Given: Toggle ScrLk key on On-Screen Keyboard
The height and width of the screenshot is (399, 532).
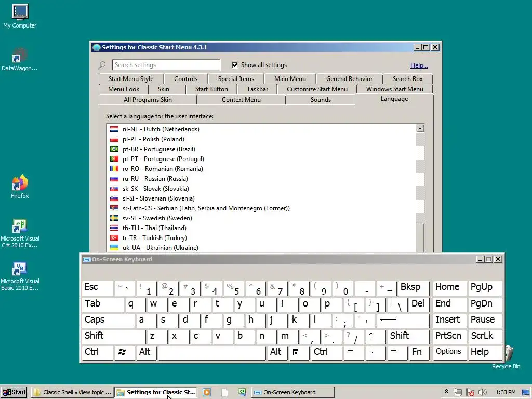Looking at the screenshot, I should point(485,336).
